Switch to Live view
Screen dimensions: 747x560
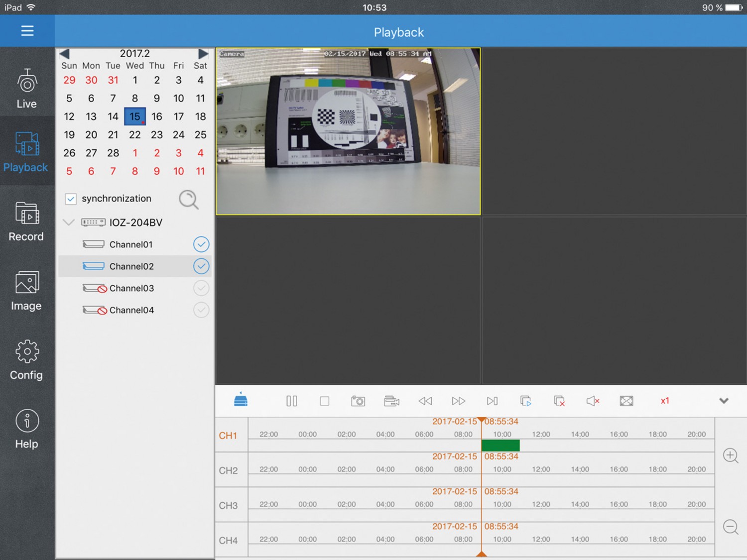click(27, 89)
